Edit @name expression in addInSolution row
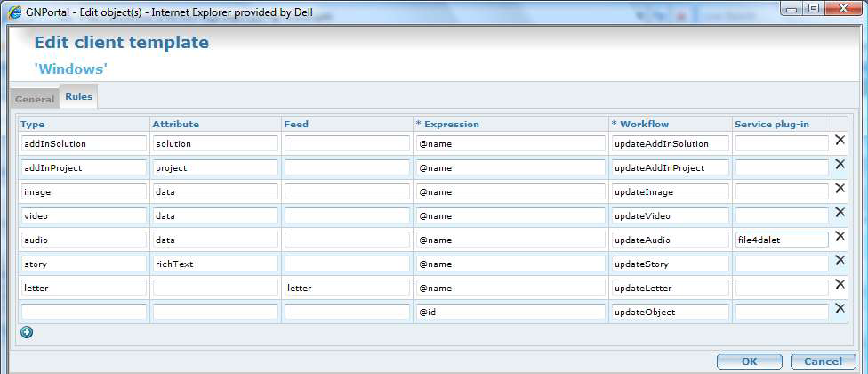 [x=510, y=143]
